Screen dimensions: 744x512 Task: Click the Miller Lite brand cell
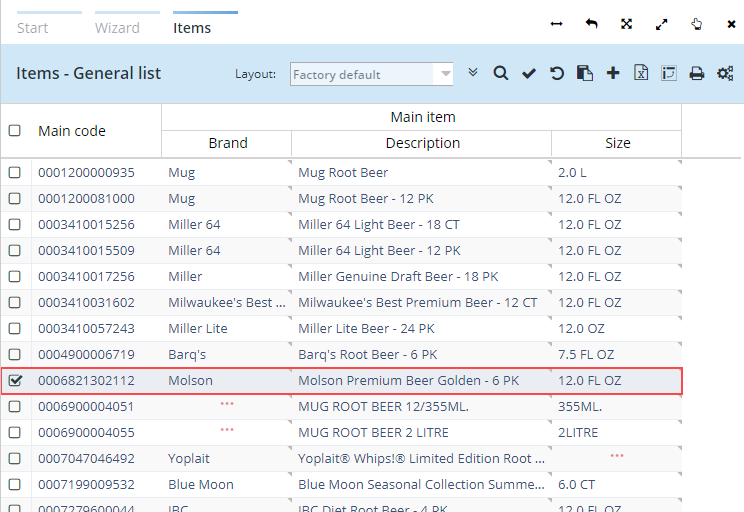coord(198,328)
